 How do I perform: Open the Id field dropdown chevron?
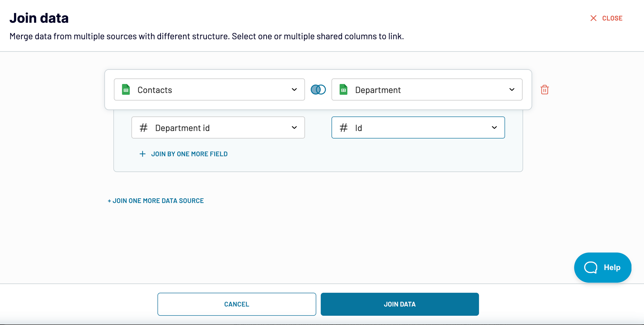pos(494,128)
